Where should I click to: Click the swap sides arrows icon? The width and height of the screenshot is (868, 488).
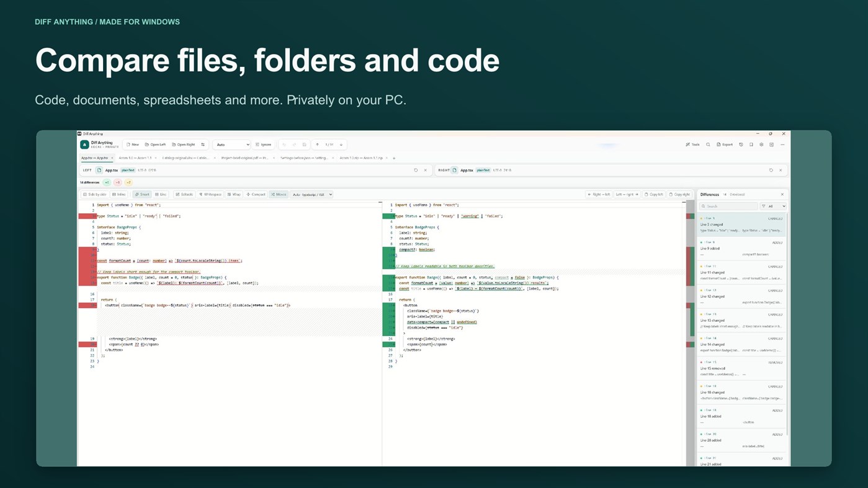(203, 144)
